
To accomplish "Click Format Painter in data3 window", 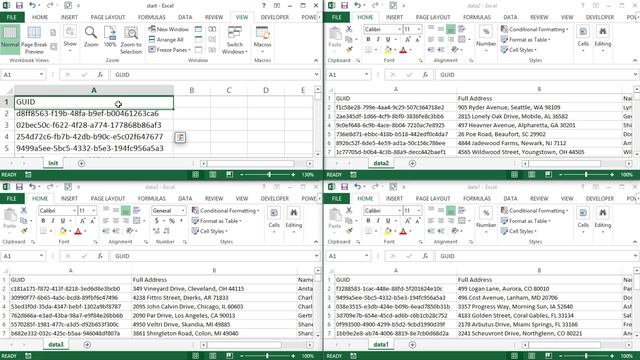I will tap(24, 231).
